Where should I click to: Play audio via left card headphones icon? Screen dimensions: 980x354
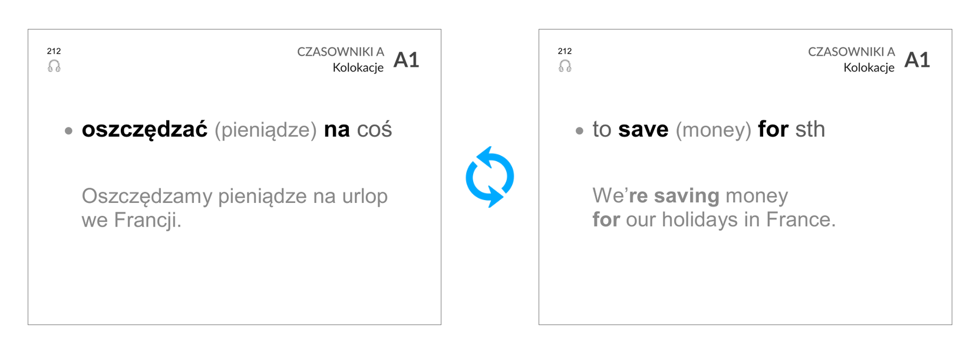(54, 66)
